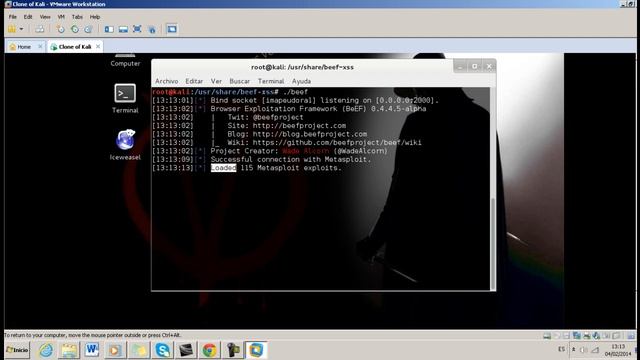Switch to the Clone of Kali tab
Screen dimensions: 640x360
pos(75,47)
